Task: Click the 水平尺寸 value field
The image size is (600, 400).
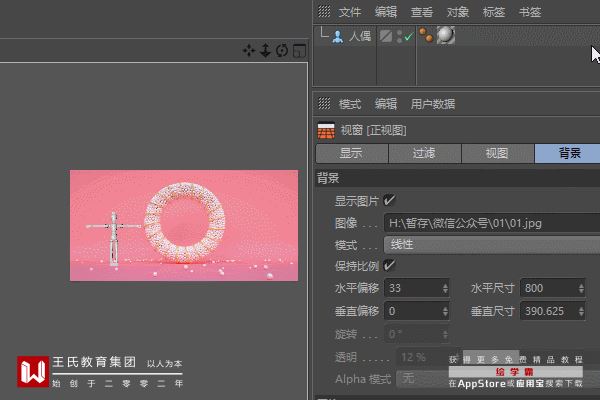Action: pyautogui.click(x=549, y=288)
